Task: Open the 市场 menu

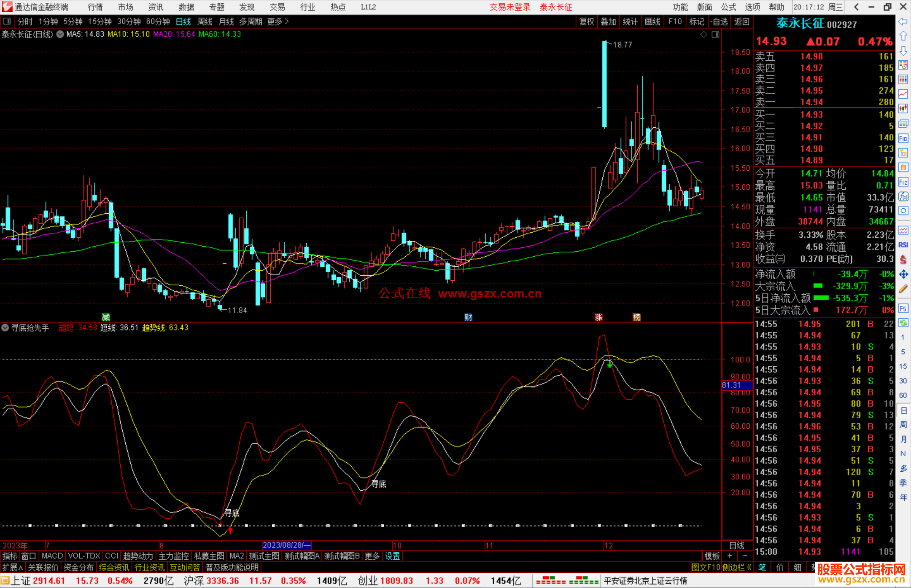Action: (x=126, y=7)
